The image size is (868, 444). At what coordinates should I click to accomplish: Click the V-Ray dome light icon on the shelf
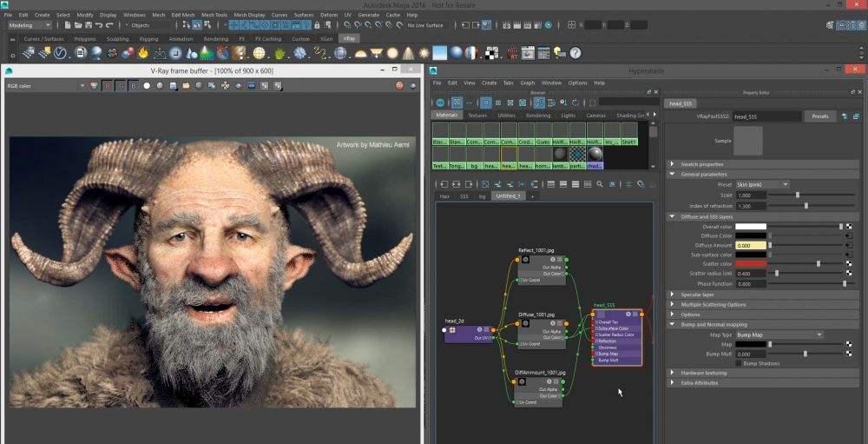[361, 53]
